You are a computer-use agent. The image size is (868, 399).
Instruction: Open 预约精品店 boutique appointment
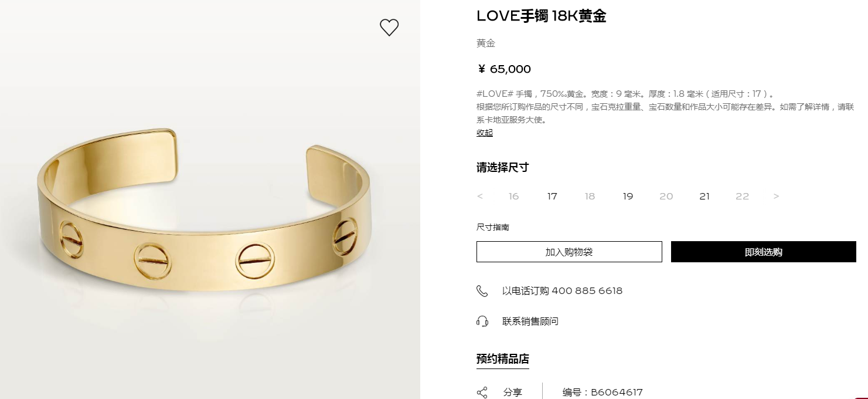pos(503,359)
